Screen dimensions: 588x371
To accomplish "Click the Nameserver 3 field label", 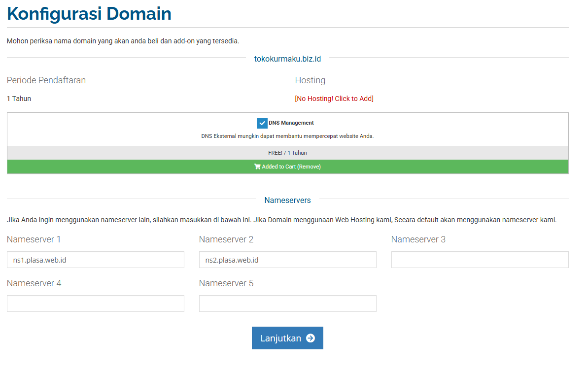I will (418, 239).
